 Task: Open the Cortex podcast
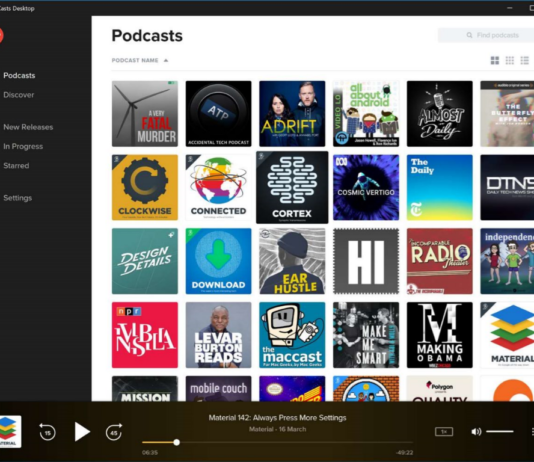292,187
